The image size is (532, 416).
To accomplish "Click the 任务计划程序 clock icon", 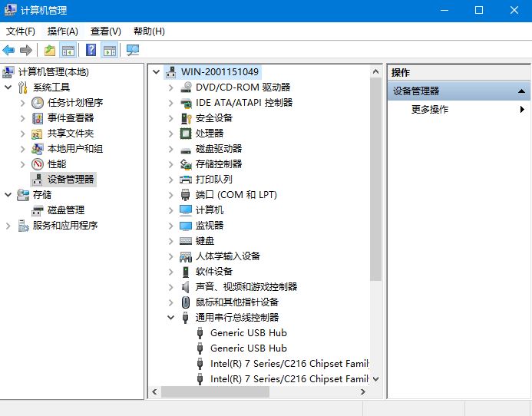I will (x=38, y=103).
